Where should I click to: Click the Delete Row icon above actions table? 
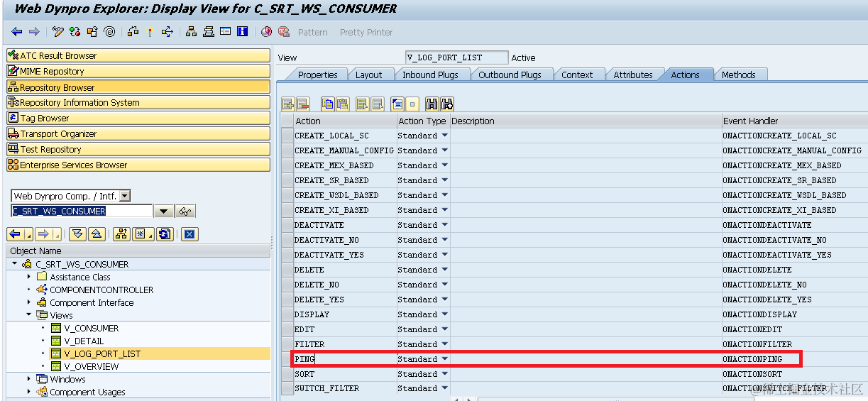point(302,104)
